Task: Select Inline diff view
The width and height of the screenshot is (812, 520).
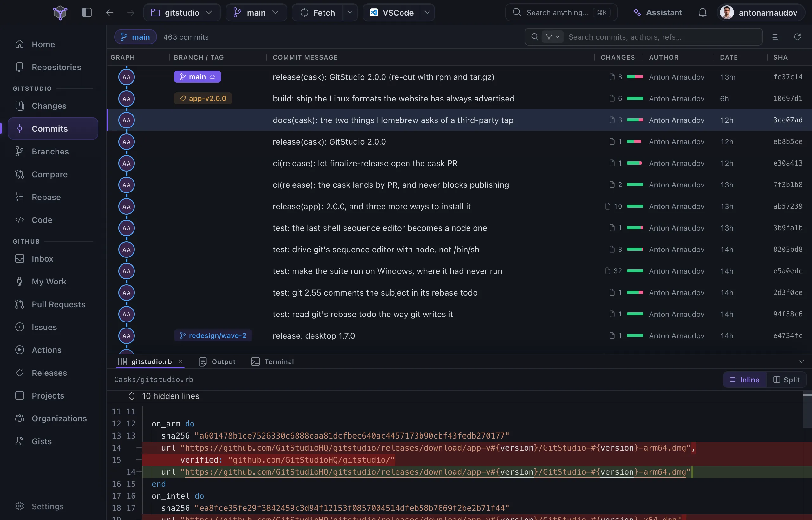Action: (744, 380)
